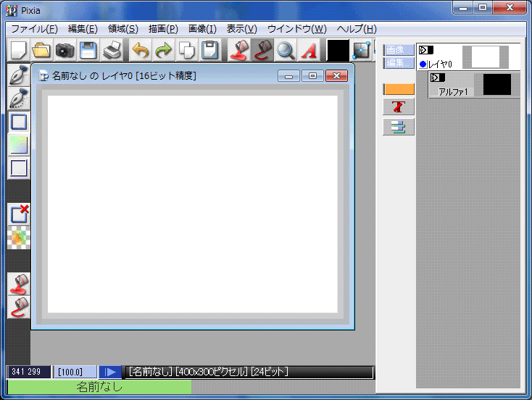Minimize the main Pixia window
The height and width of the screenshot is (400, 532).
pos(463,8)
